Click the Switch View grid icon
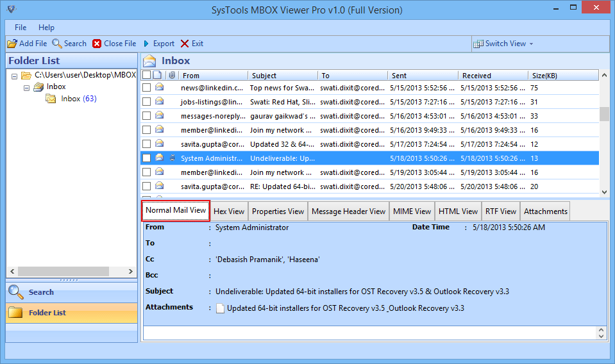 (x=478, y=44)
